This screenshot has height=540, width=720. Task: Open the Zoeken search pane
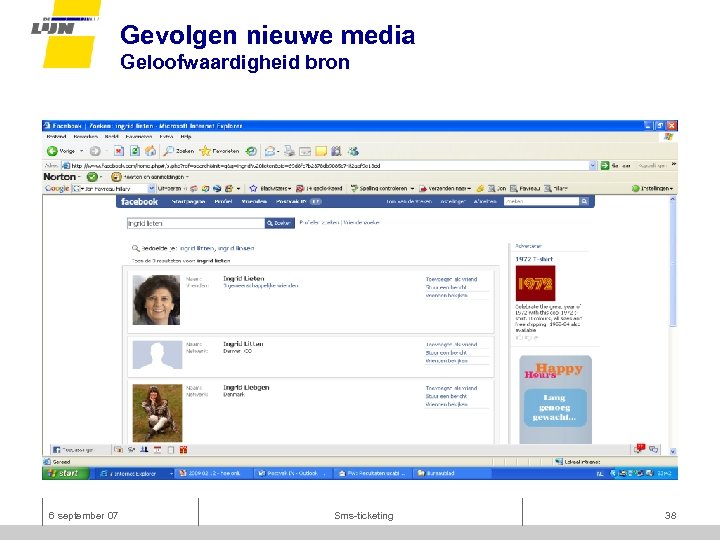tap(179, 151)
